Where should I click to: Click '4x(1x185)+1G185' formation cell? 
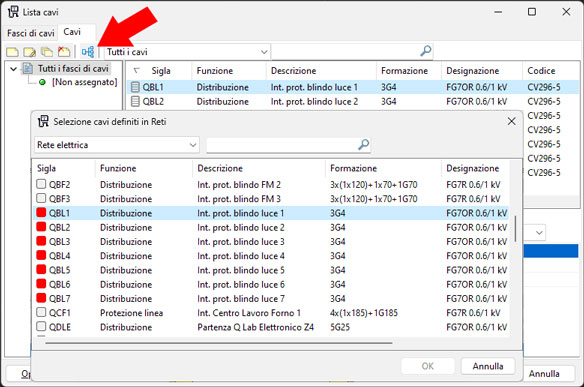[364, 313]
